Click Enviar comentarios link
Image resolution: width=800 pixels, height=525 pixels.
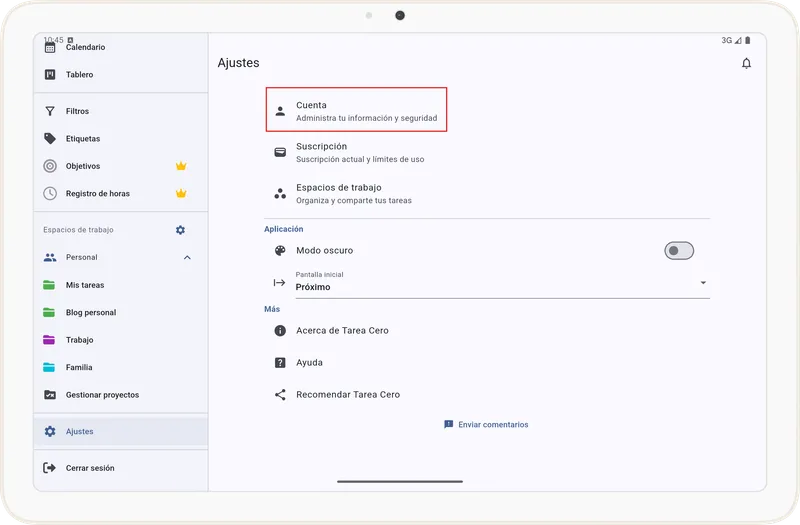(486, 425)
